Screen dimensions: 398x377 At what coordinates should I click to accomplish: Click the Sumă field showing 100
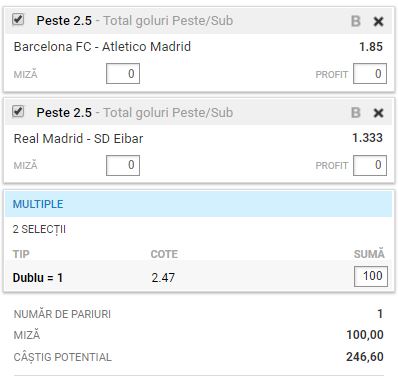[371, 276]
